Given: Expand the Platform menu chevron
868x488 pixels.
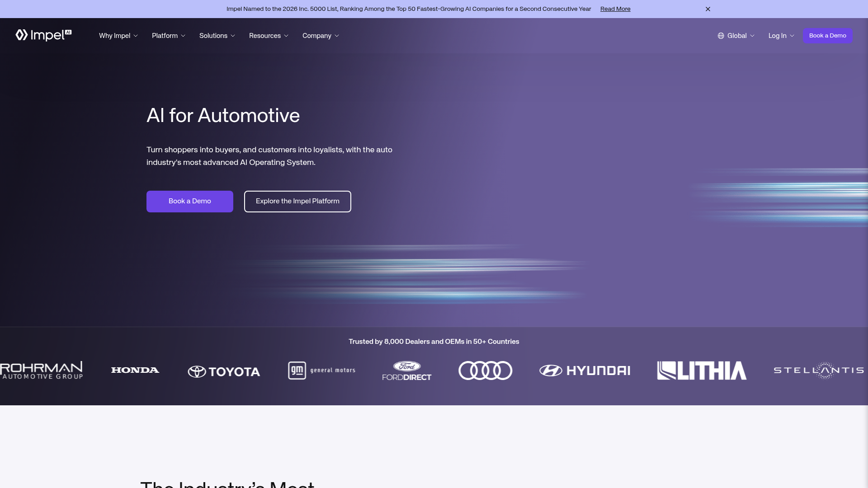Looking at the screenshot, I should pyautogui.click(x=183, y=36).
